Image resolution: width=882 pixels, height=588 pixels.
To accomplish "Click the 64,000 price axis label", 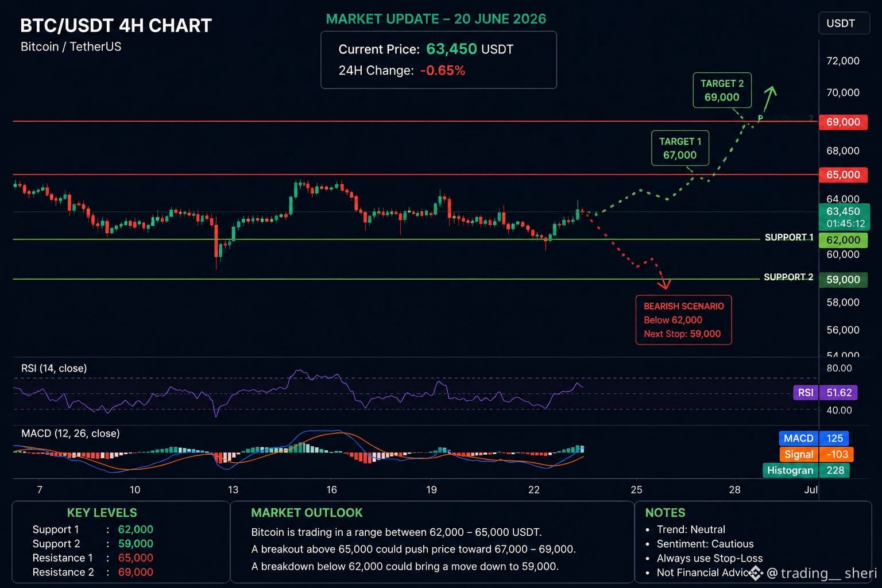I will 843,199.
